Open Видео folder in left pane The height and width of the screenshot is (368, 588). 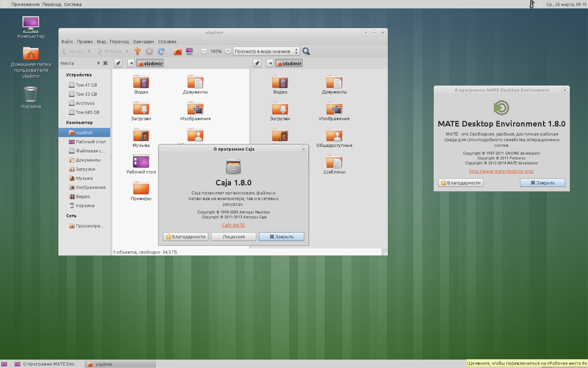coord(141,84)
